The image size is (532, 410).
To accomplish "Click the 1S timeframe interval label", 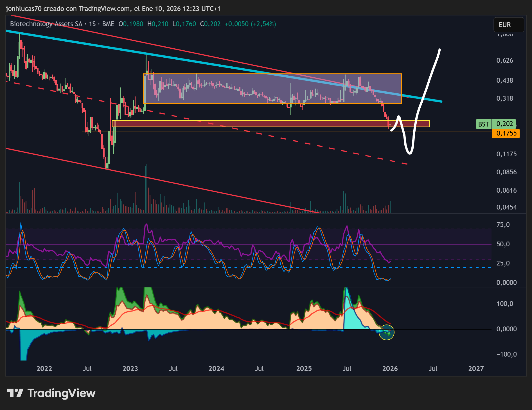I will click(x=92, y=24).
